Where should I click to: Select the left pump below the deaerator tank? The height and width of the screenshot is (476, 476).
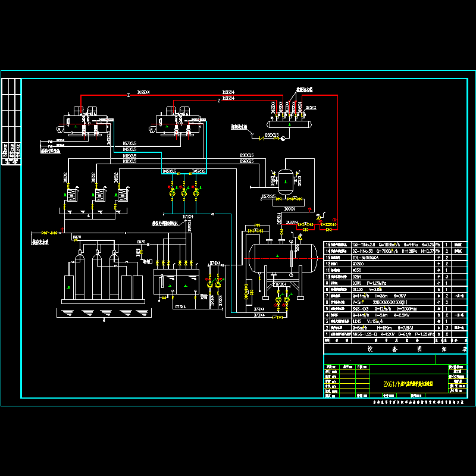pos(278,300)
